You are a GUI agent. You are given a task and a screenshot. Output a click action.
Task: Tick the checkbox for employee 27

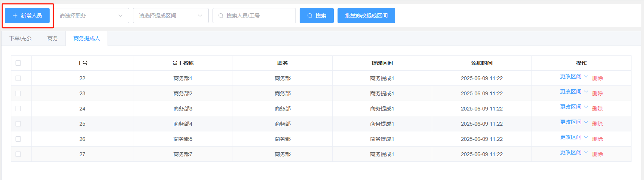tap(18, 154)
